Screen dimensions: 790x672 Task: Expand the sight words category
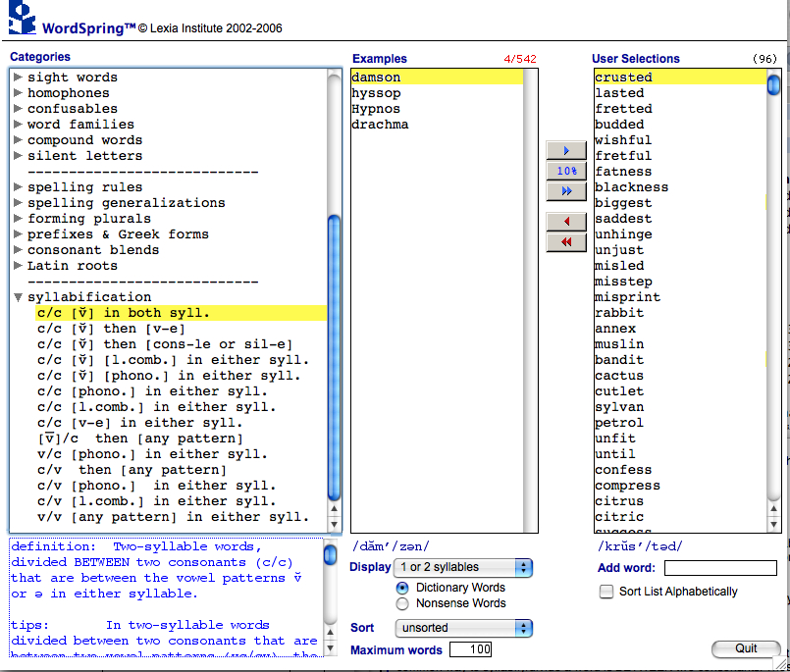[18, 78]
